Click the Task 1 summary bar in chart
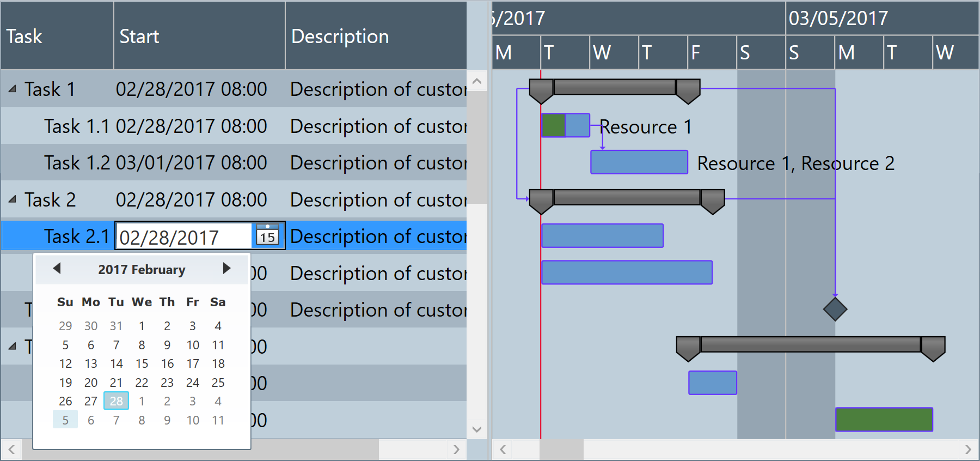 pos(614,87)
